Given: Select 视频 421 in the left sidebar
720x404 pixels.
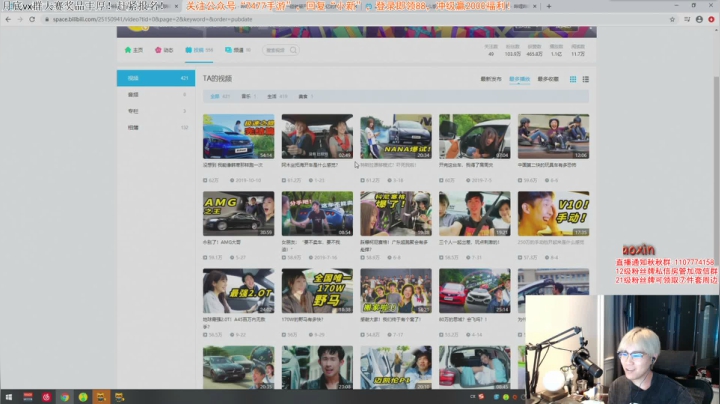Looking at the screenshot, I should 156,78.
